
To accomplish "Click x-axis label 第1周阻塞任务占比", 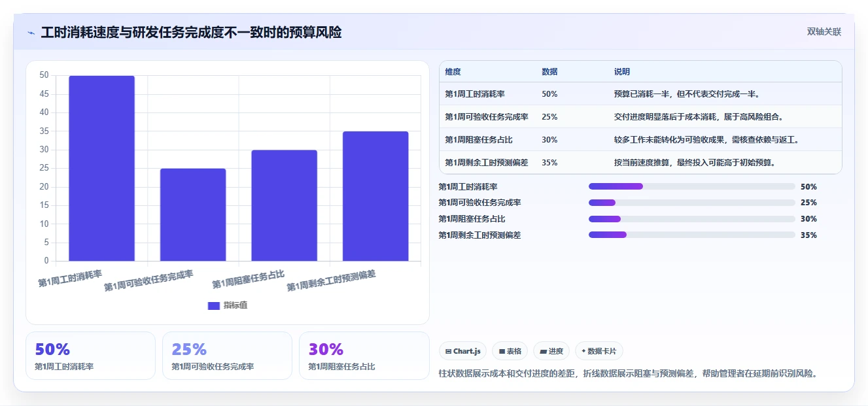I will point(249,280).
